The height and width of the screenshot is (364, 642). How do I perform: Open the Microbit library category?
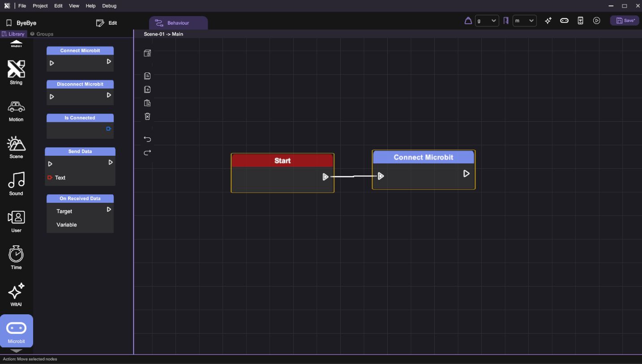pyautogui.click(x=16, y=331)
